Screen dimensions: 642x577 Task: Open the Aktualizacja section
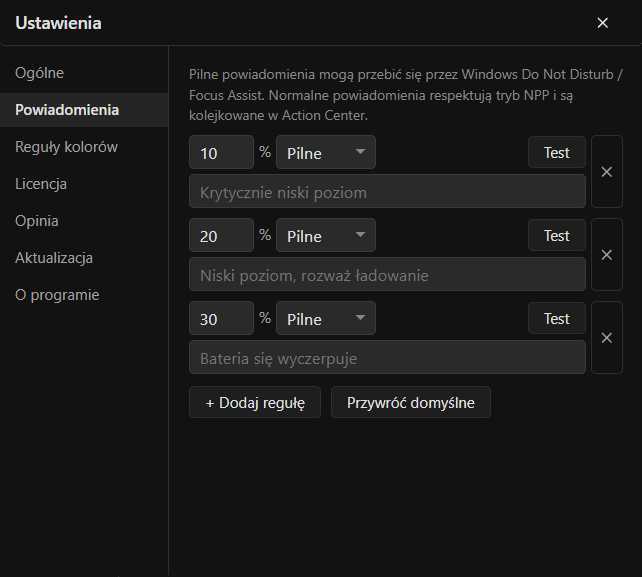pyautogui.click(x=84, y=258)
